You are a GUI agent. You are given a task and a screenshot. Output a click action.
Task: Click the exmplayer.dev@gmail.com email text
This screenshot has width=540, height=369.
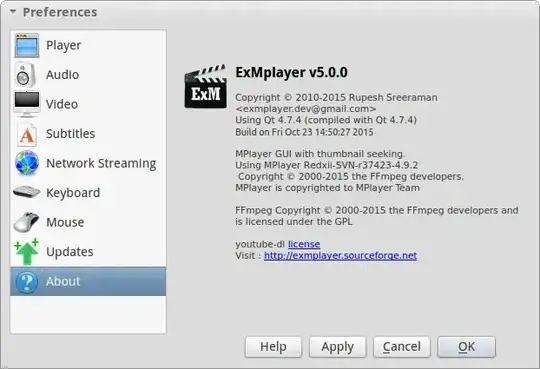click(305, 109)
